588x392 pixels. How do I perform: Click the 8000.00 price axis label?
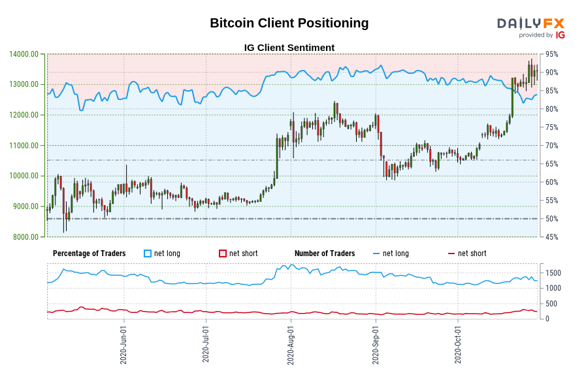point(26,237)
